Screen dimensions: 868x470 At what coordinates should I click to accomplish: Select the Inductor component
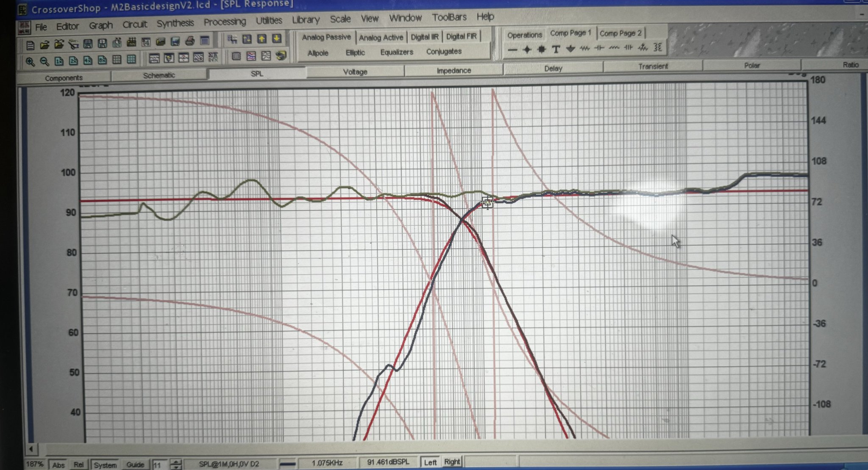click(614, 48)
